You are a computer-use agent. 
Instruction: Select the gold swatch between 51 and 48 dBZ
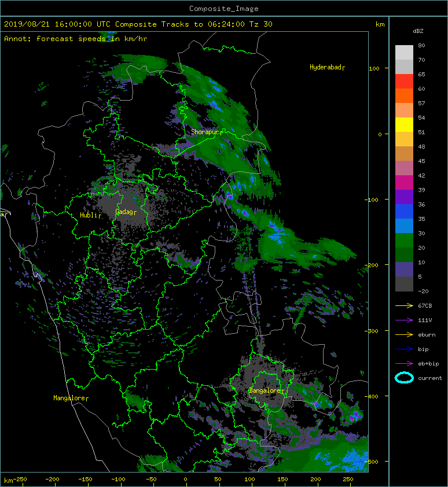404,139
